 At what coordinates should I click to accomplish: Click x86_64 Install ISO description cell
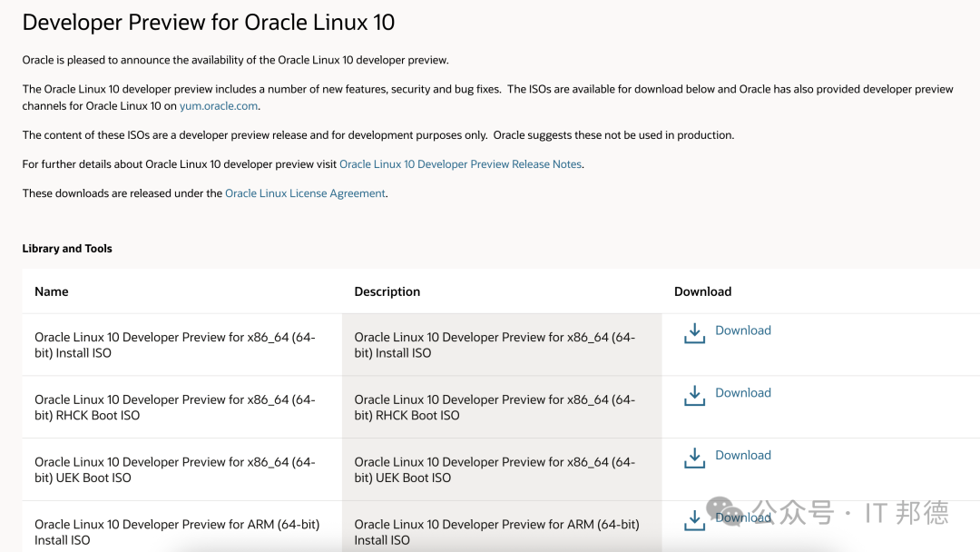(x=502, y=344)
